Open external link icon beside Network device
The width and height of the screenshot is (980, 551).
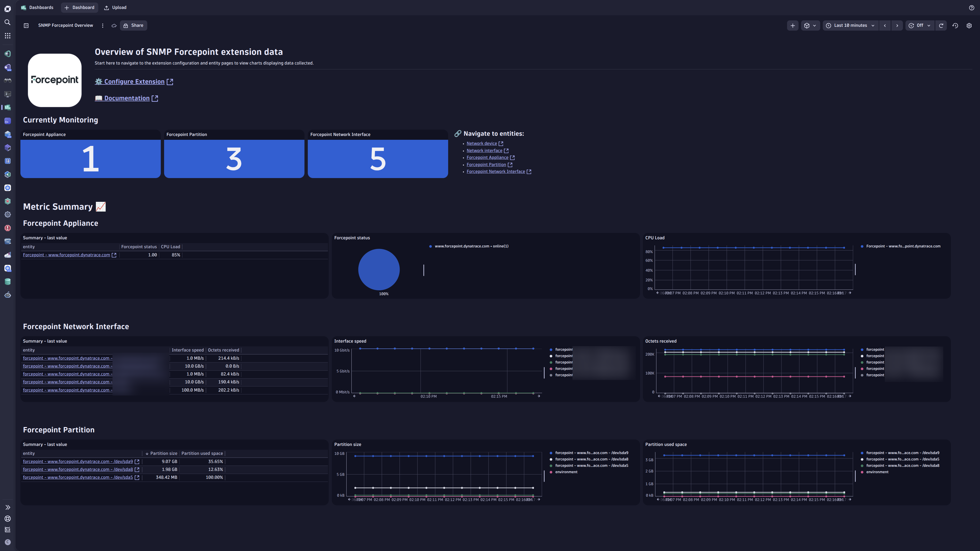click(x=501, y=144)
